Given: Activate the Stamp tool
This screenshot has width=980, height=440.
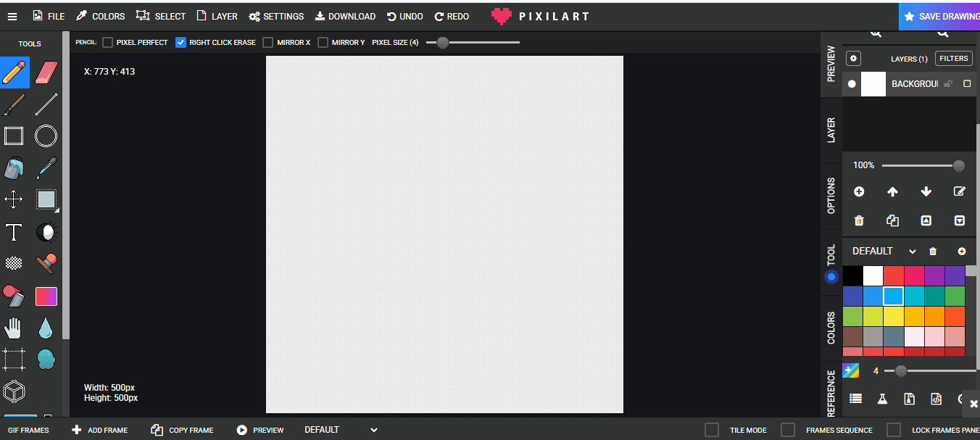Looking at the screenshot, I should point(46,264).
